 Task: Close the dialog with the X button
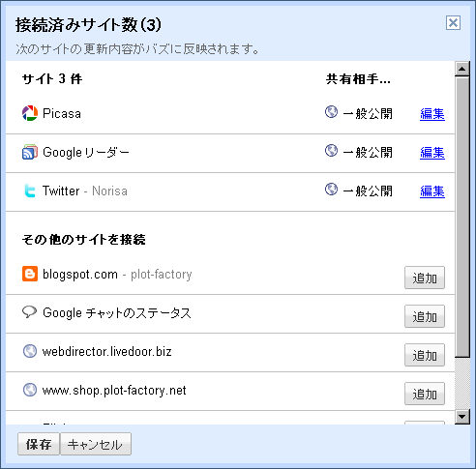pyautogui.click(x=453, y=23)
